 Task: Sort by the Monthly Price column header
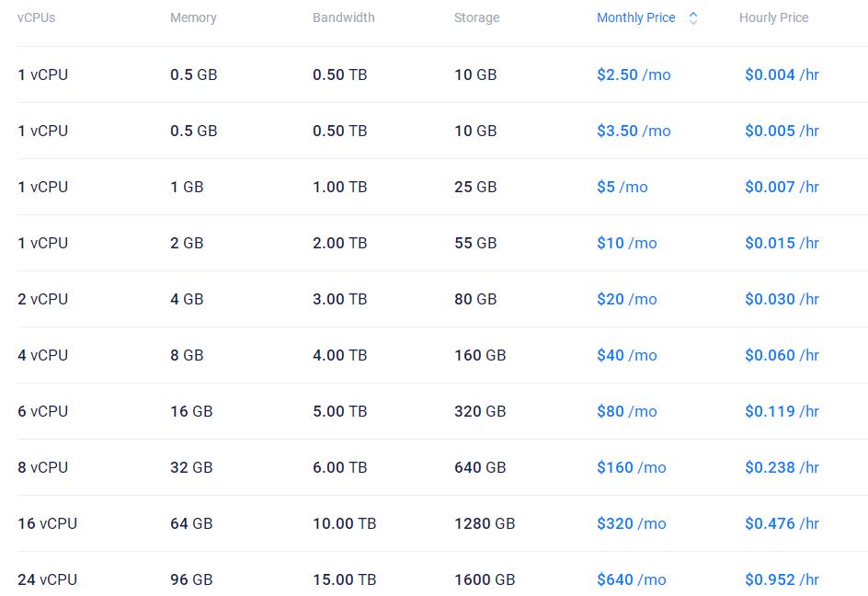point(635,18)
